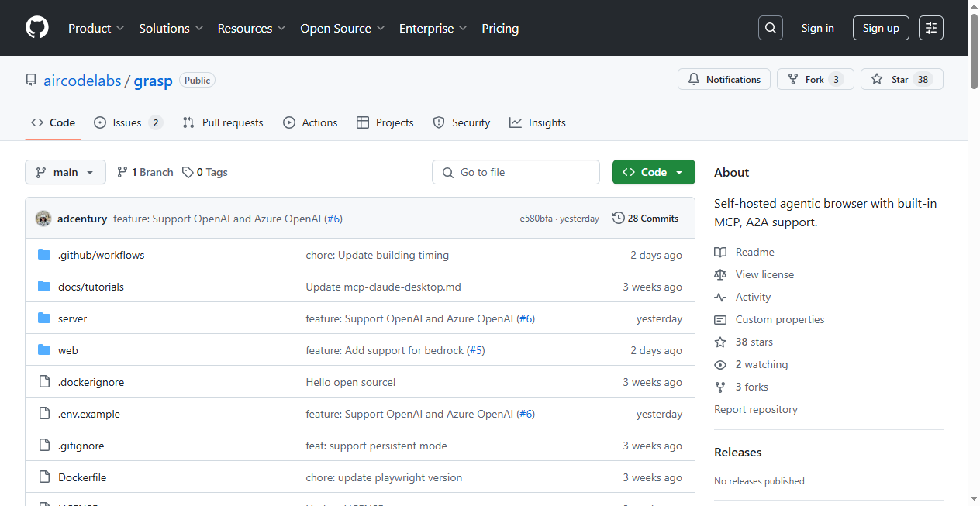Expand the Solutions menu
Viewport: 980px width, 506px height.
(x=171, y=28)
